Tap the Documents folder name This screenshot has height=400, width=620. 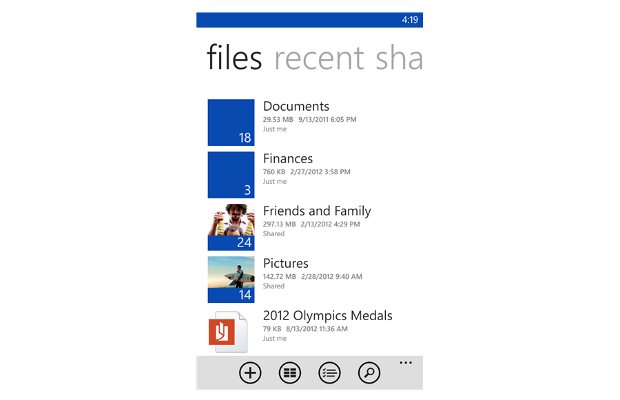tap(296, 106)
